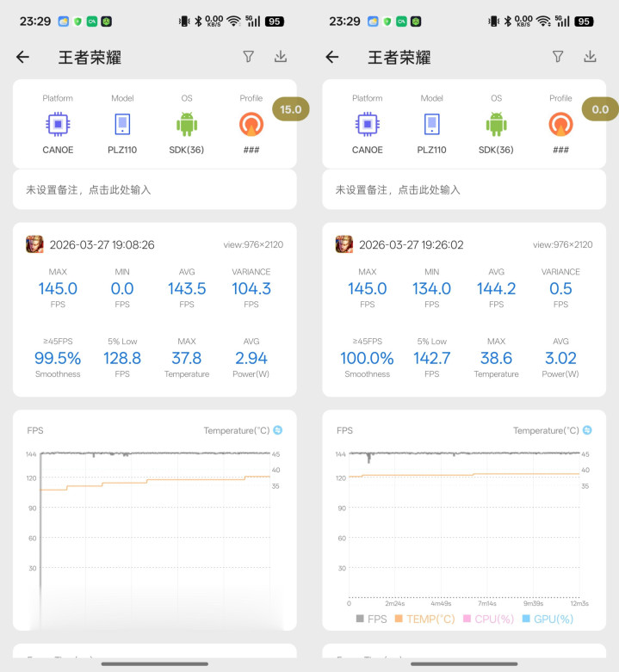Toggle the GPU(%) legend item
619x672 pixels.
point(548,619)
